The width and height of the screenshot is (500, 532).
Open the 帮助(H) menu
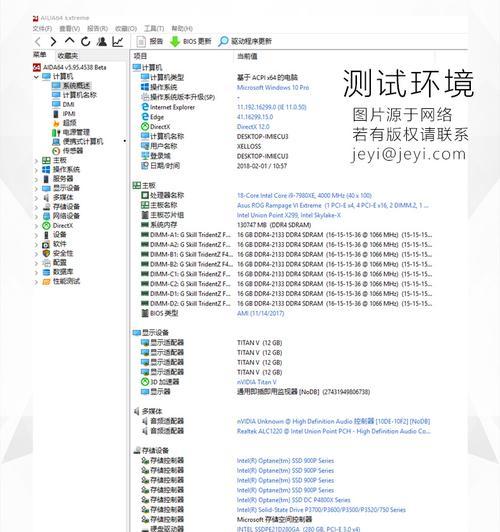182,28
